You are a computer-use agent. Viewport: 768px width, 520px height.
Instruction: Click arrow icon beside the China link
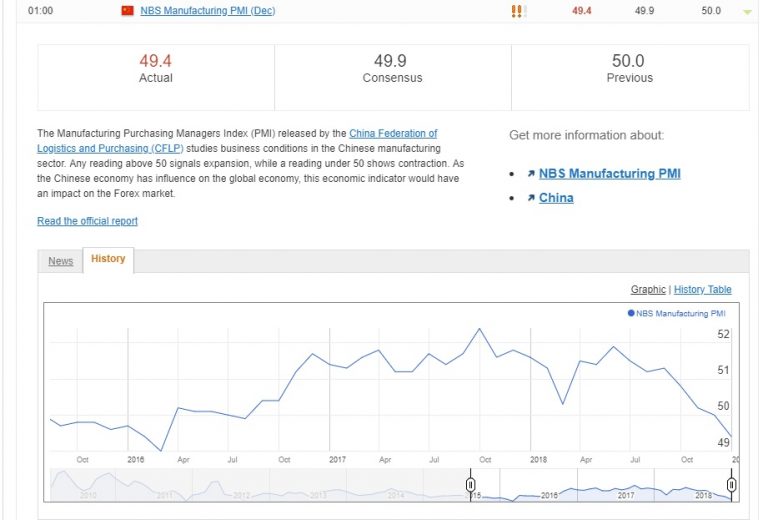coord(530,198)
